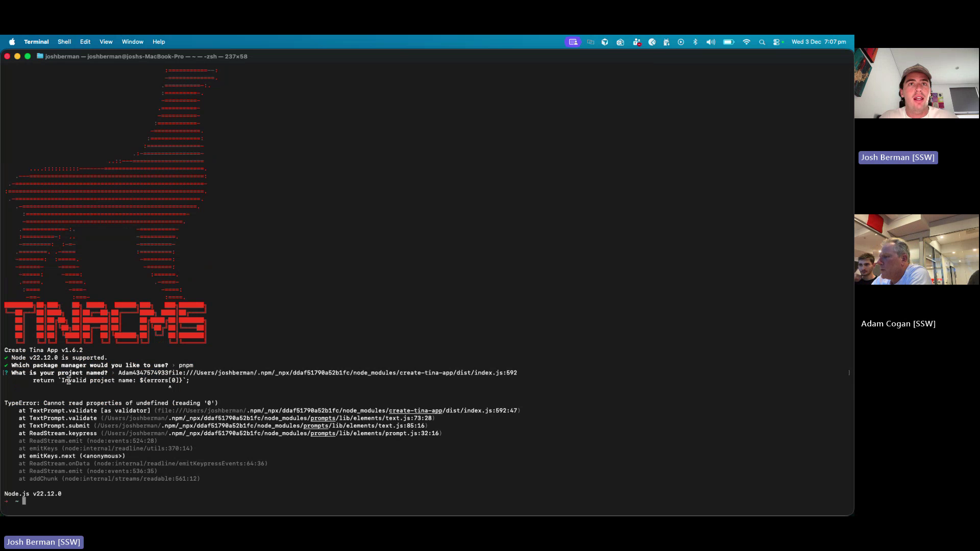Viewport: 980px width, 551px height.
Task: Click the underlined create-tina-app path link
Action: pyautogui.click(x=414, y=410)
